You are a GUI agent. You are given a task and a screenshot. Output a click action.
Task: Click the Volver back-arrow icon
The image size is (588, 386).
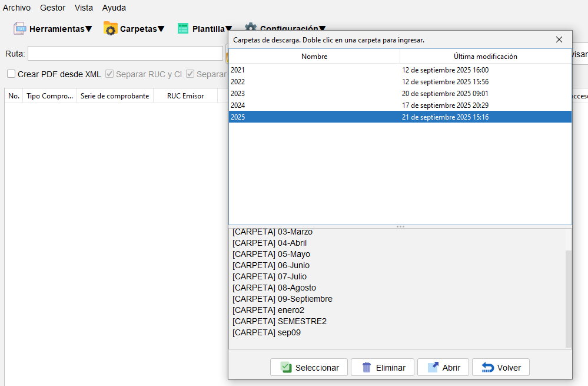point(488,367)
